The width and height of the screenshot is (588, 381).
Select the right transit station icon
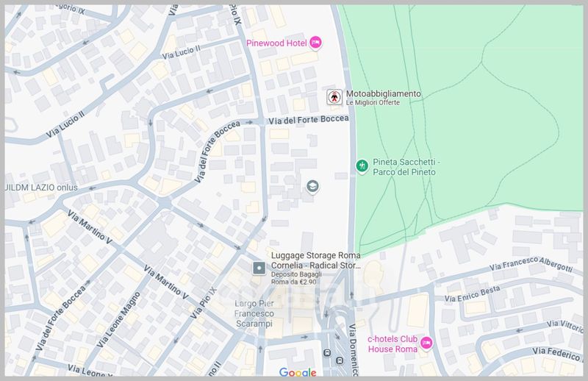339,360
